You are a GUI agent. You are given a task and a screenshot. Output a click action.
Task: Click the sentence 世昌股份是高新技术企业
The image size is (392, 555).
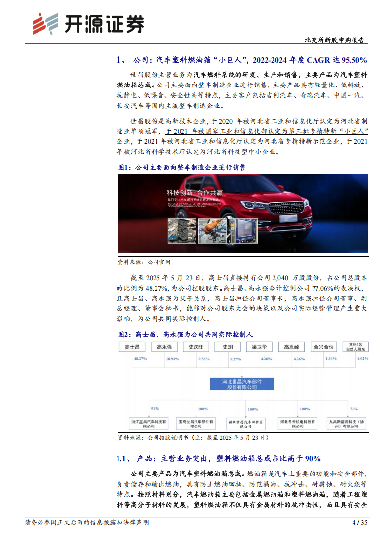coord(168,121)
